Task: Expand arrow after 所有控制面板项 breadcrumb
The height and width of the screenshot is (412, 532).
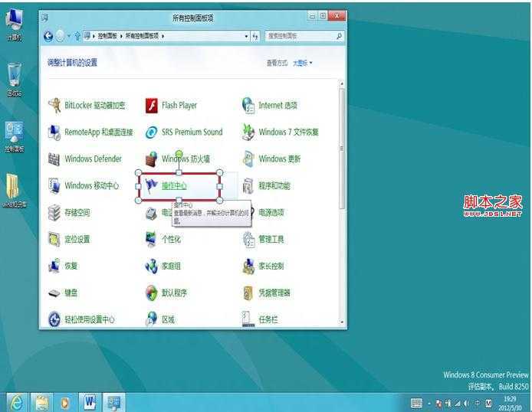Action: (163, 36)
